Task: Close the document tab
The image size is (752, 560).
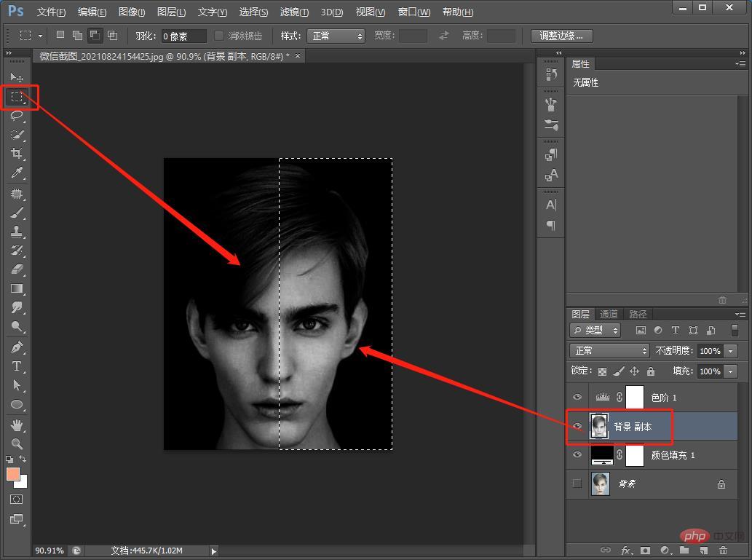Action: click(x=298, y=56)
